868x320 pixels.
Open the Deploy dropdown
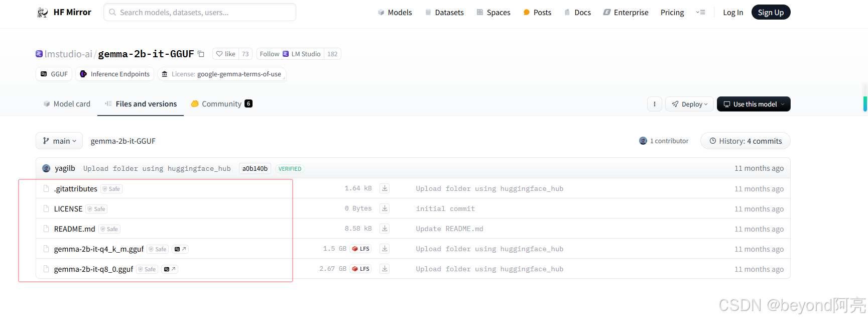[690, 104]
